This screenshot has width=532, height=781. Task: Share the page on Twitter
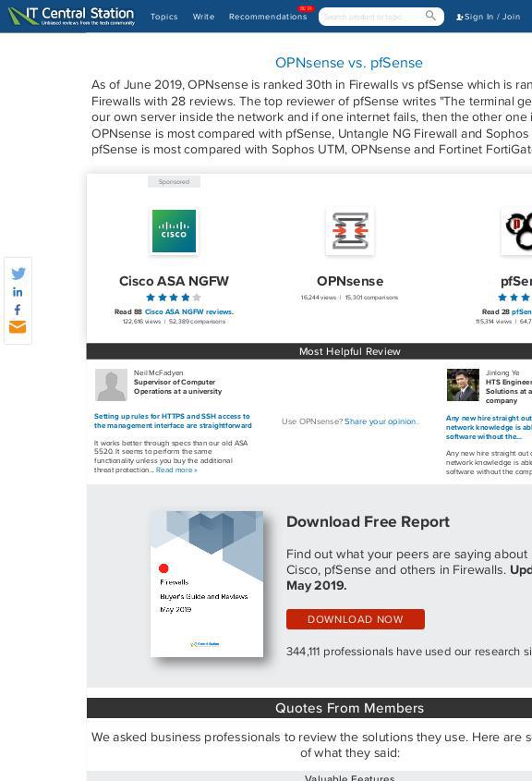point(18,274)
